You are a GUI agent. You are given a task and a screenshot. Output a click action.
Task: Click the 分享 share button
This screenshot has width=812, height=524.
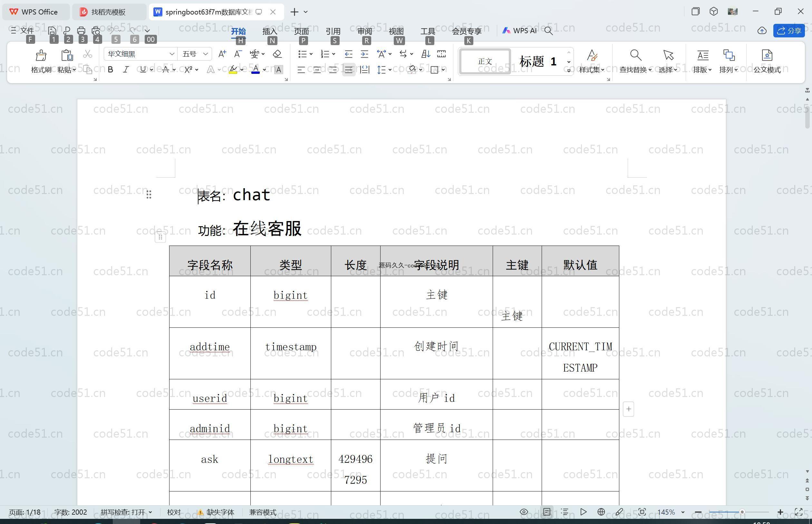[789, 31]
